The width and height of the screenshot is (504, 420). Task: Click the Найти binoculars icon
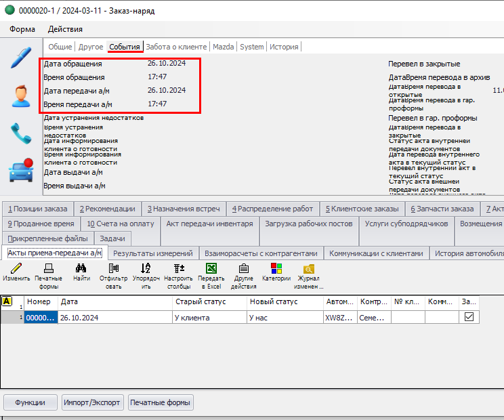(82, 268)
